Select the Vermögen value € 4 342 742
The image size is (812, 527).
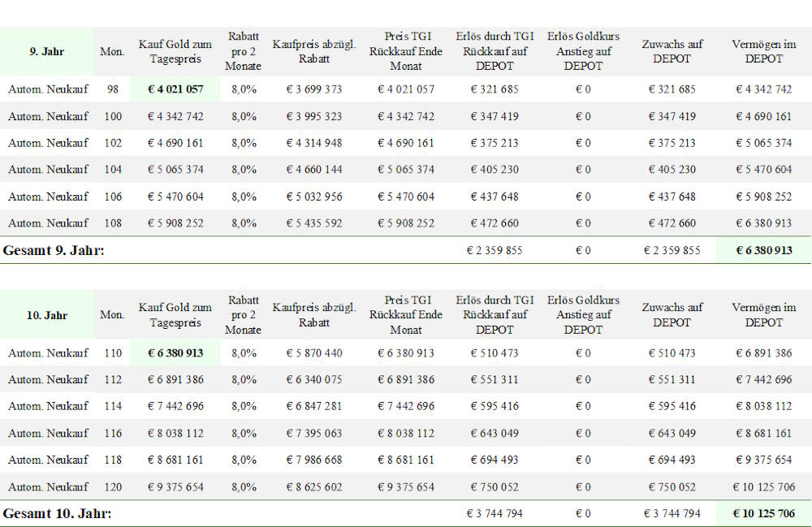click(764, 89)
